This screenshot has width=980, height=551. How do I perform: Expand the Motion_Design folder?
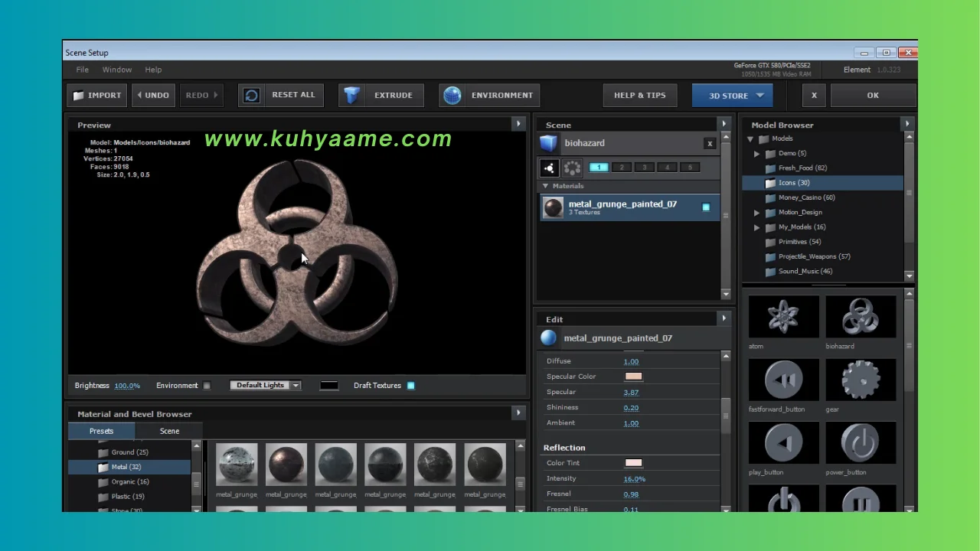click(x=757, y=213)
